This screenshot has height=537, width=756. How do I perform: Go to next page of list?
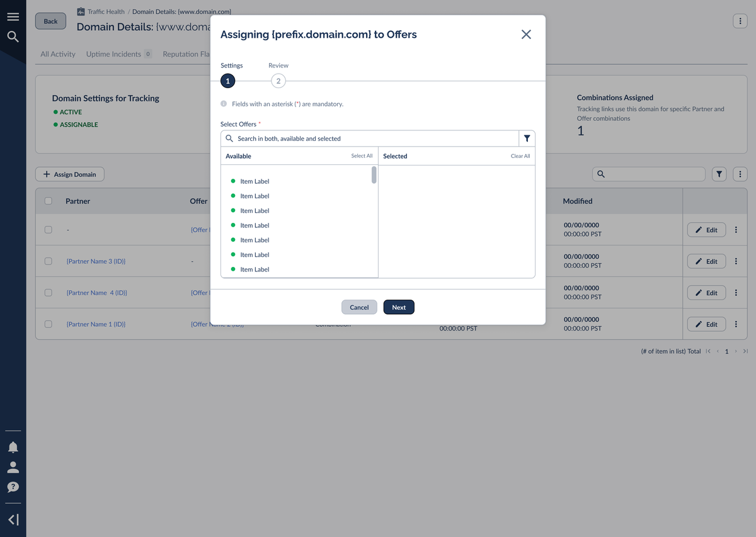[x=736, y=351]
